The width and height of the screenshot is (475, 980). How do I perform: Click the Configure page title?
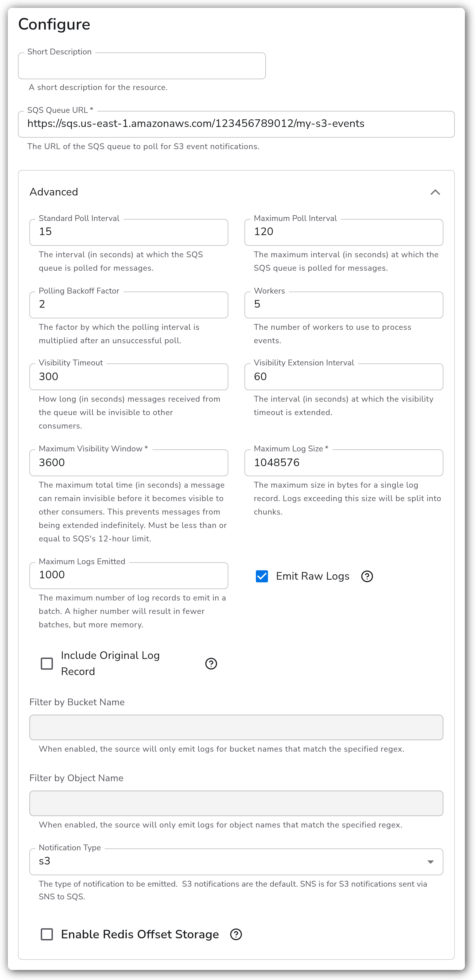(x=54, y=24)
